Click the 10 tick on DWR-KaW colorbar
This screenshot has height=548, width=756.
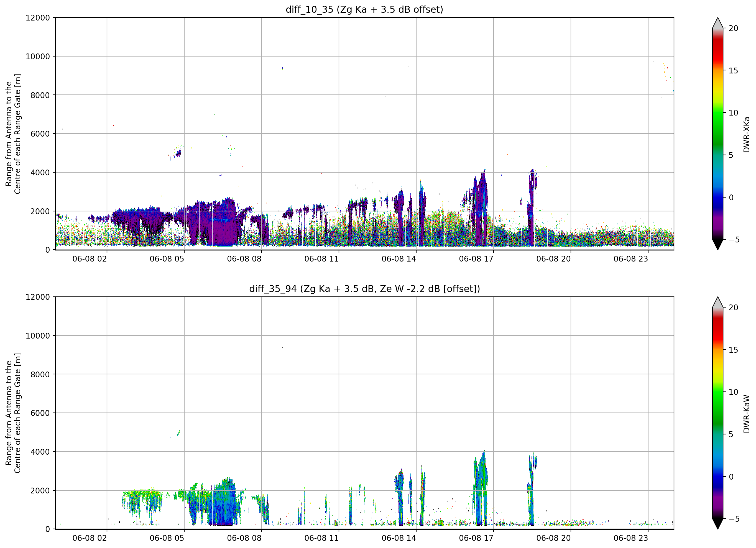click(733, 392)
